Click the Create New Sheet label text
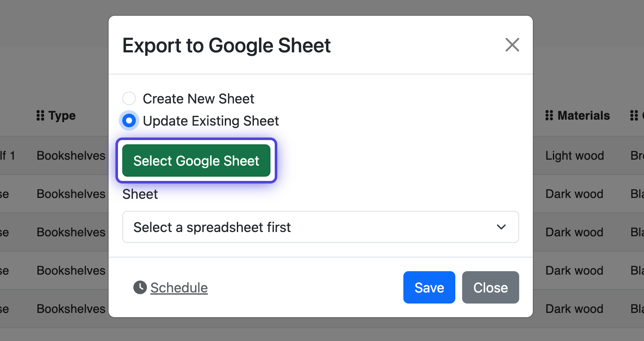 click(198, 99)
